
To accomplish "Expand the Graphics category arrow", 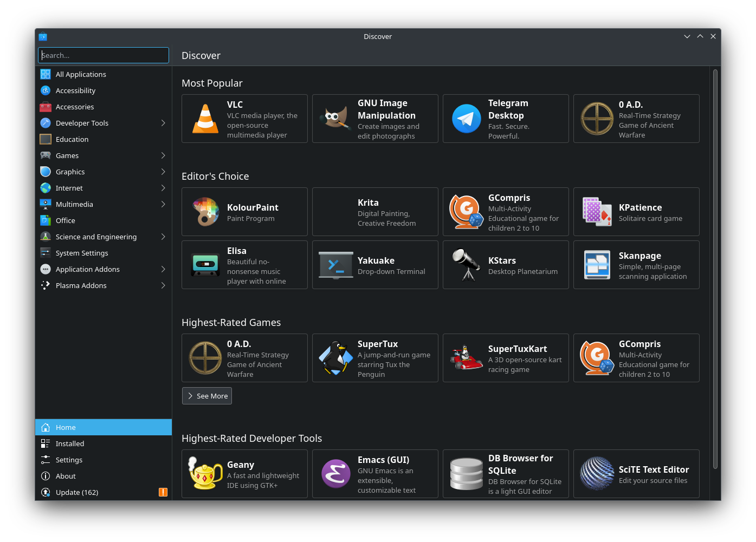I will (163, 172).
